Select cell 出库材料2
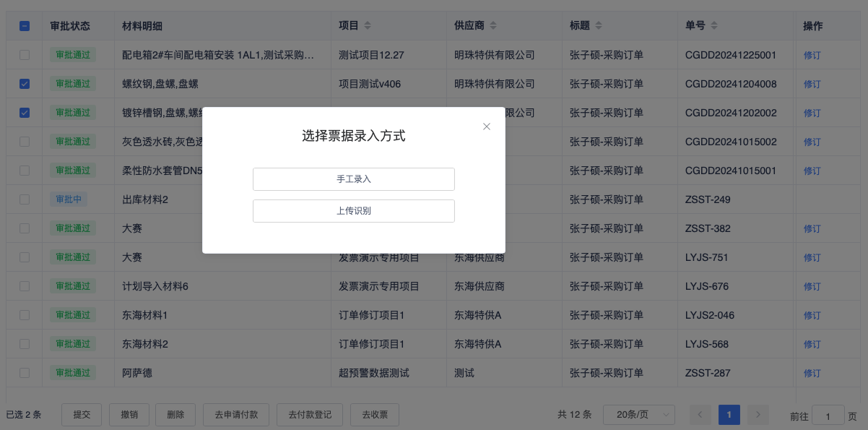The width and height of the screenshot is (868, 430). [x=145, y=199]
